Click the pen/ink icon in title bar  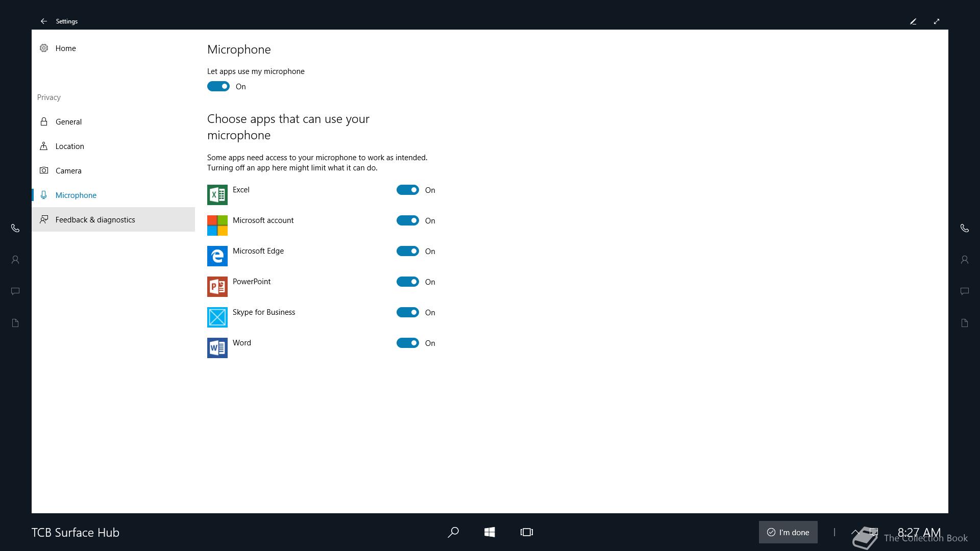[x=913, y=21]
